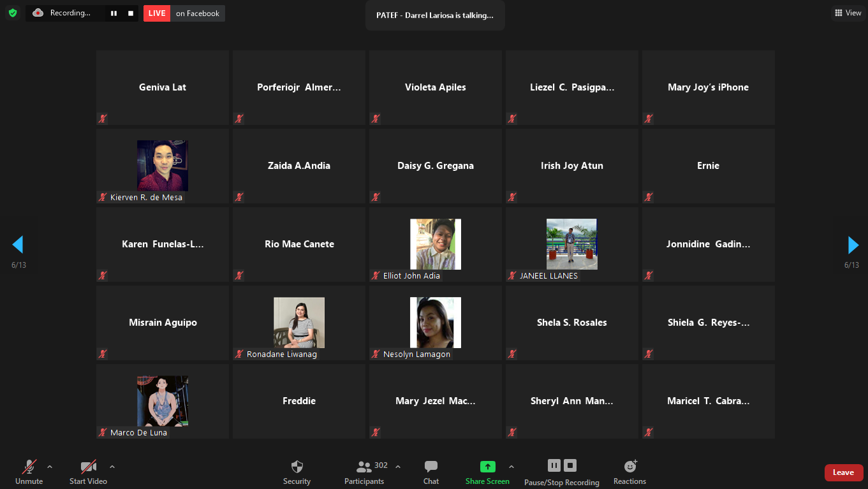Viewport: 868px width, 489px height.
Task: Open the Reactions menu
Action: (629, 472)
